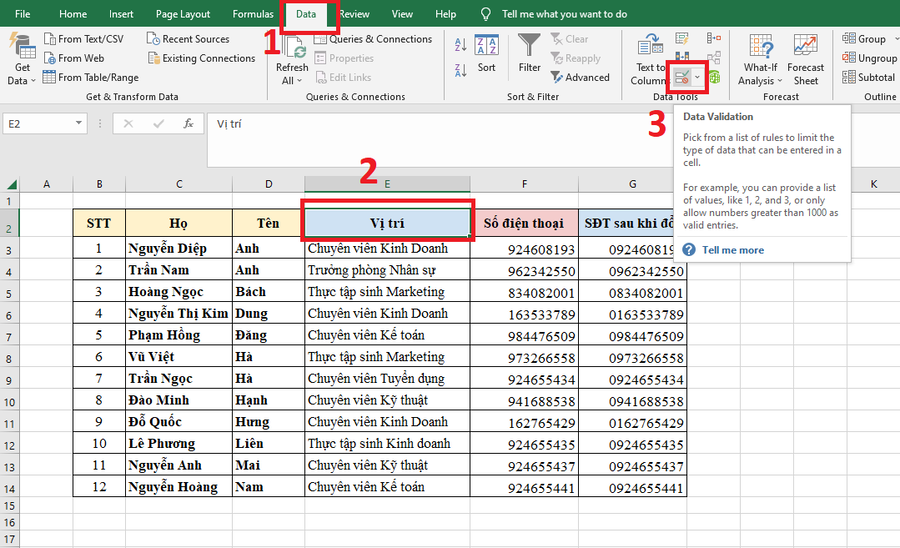
Task: Click the Insert Function fx icon
Action: coord(188,123)
